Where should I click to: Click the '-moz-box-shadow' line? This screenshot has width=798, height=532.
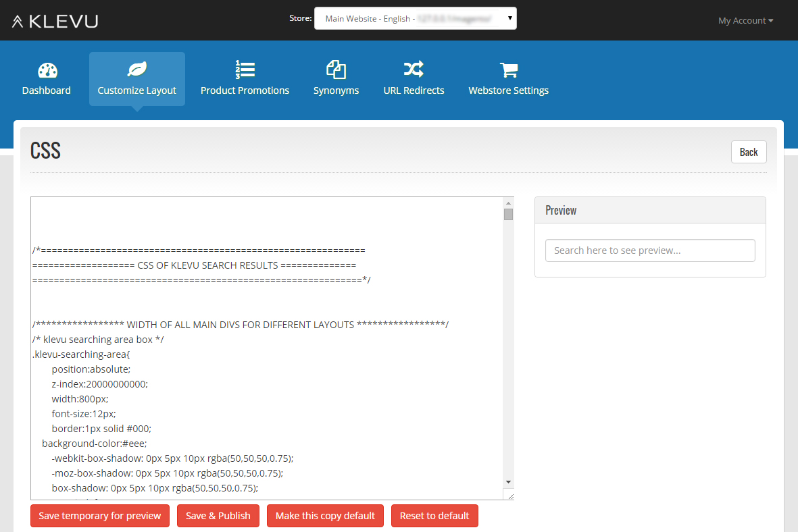coord(168,473)
